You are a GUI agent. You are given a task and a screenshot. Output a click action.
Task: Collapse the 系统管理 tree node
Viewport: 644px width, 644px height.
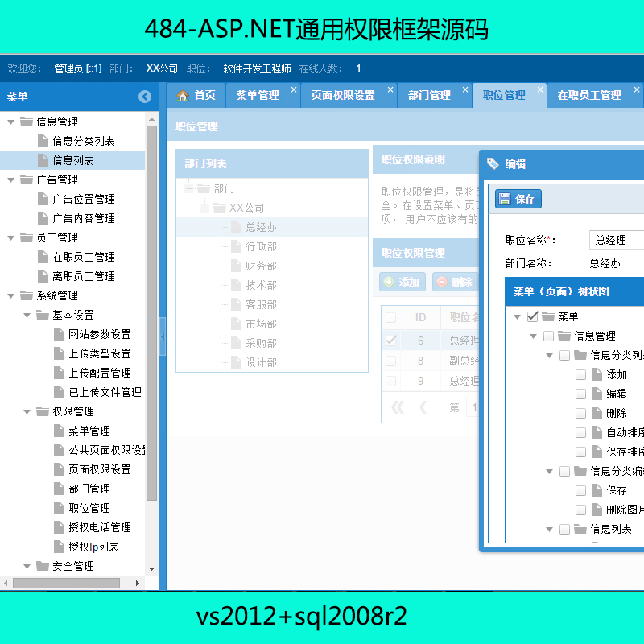11,295
